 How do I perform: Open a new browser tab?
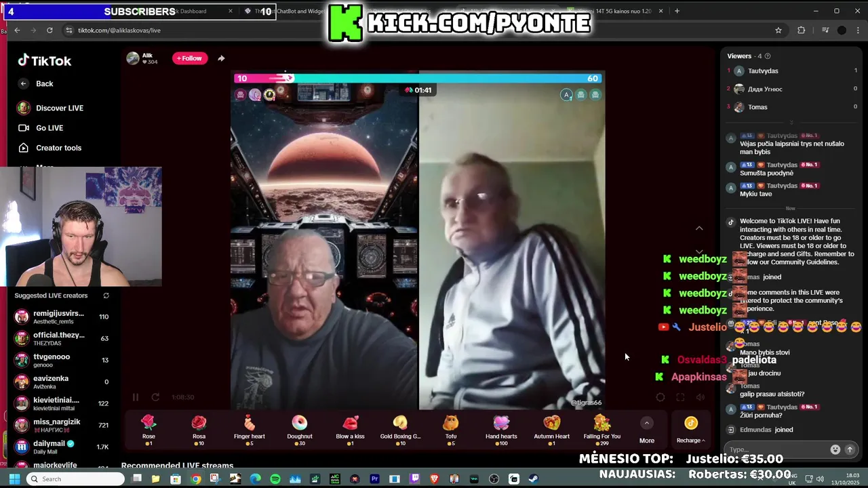coord(678,11)
